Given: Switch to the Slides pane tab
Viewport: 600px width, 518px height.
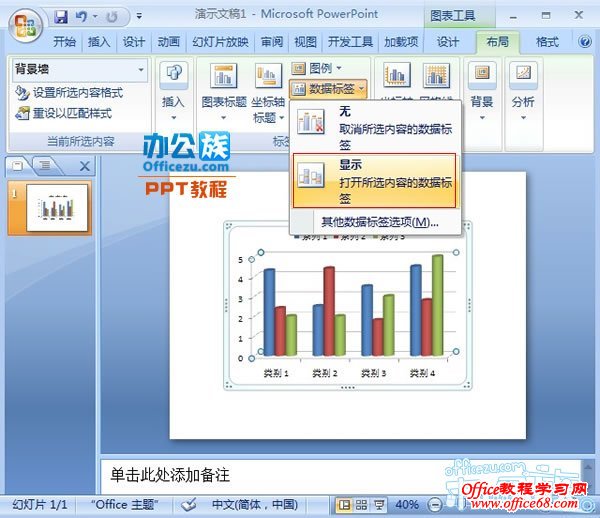Looking at the screenshot, I should [x=18, y=166].
